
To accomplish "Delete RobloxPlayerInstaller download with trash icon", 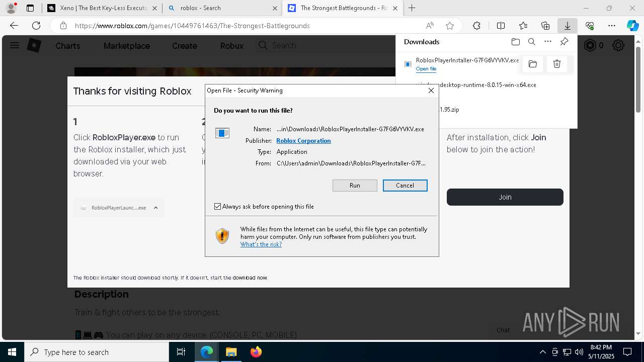I will (557, 64).
